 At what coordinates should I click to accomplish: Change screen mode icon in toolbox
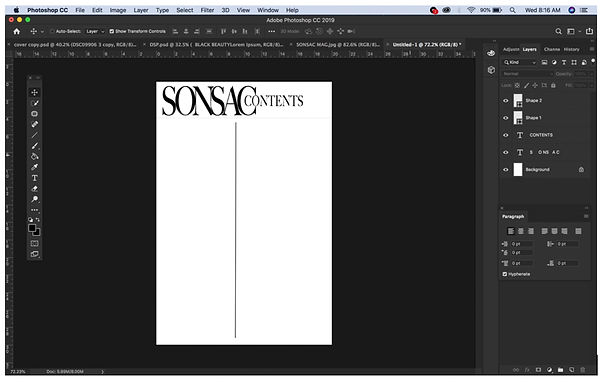pyautogui.click(x=34, y=254)
